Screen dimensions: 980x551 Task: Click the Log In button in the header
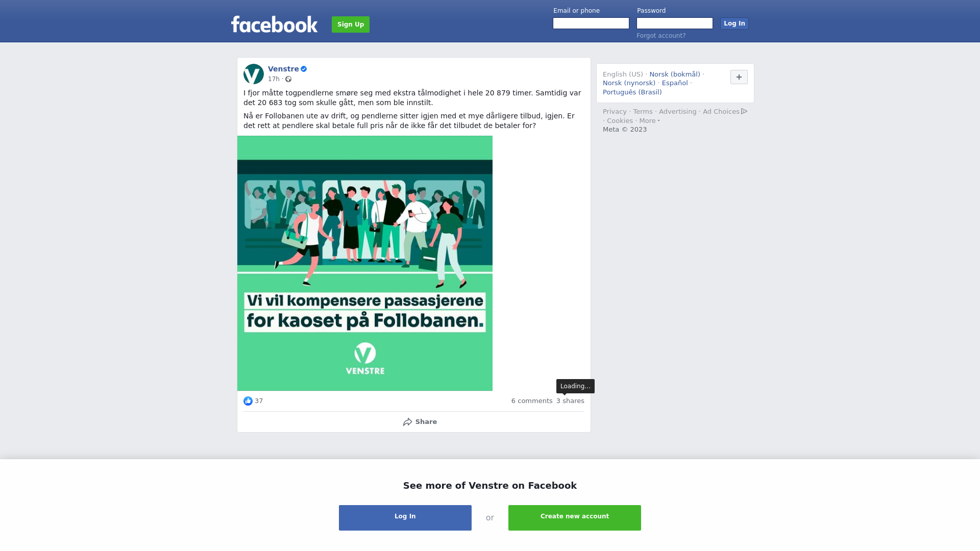pyautogui.click(x=734, y=23)
